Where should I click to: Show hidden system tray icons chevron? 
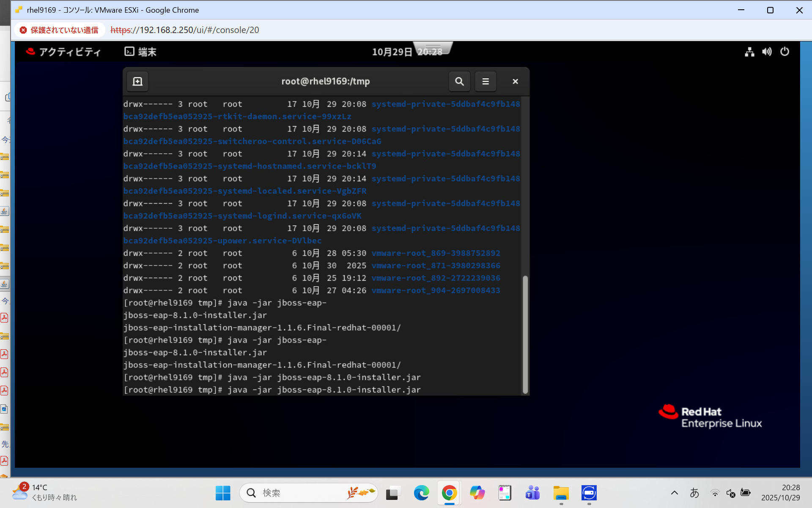[675, 493]
